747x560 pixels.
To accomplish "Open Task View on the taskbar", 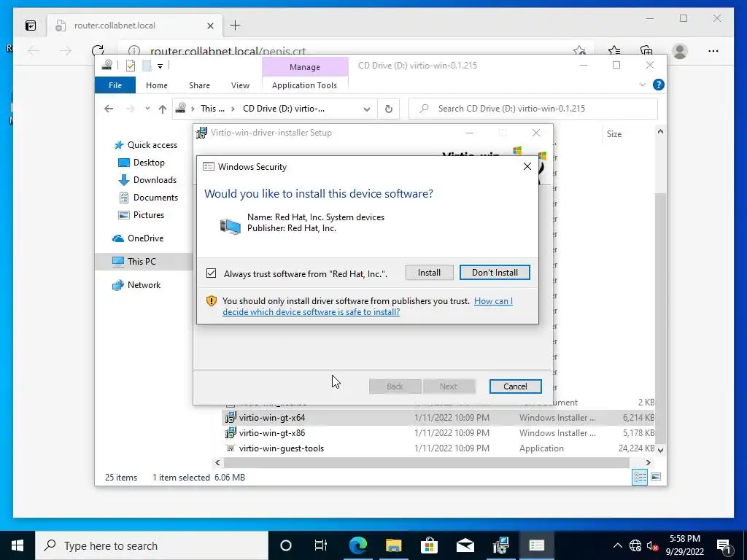I will click(321, 545).
